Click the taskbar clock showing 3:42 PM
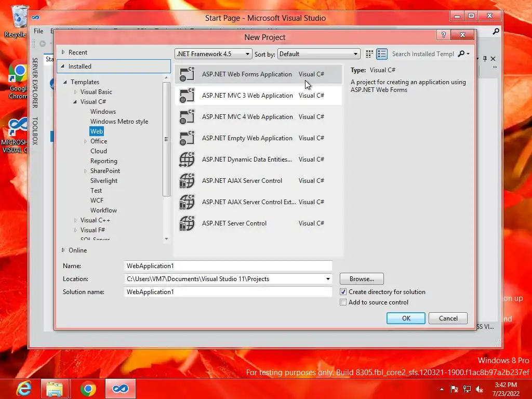 506,389
